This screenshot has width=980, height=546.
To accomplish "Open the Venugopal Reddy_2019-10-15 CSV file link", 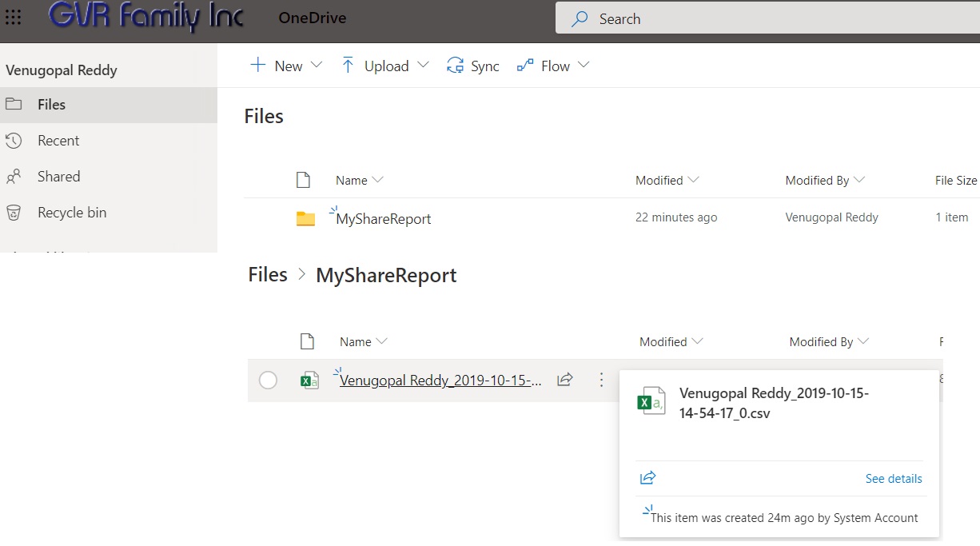I will click(439, 380).
